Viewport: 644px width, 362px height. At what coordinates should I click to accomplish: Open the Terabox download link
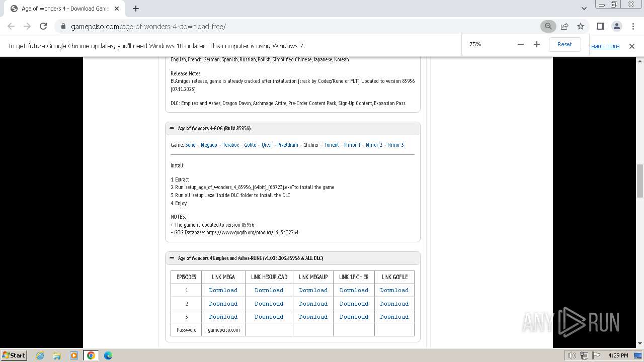(x=231, y=145)
